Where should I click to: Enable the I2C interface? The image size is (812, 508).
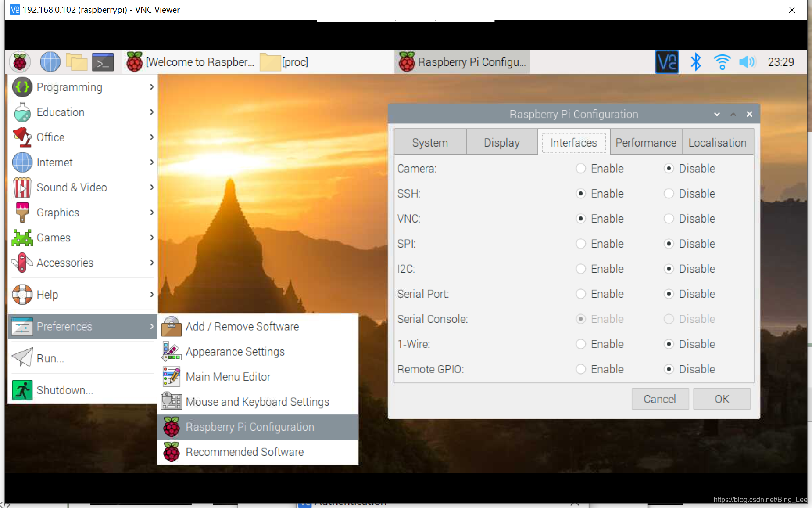[581, 268]
